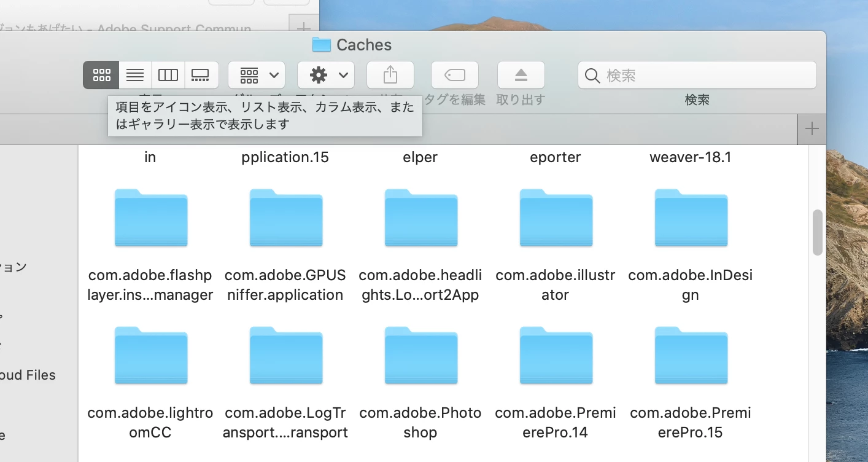Switch to icon view in Finder toolbar
This screenshot has width=868, height=462.
click(101, 75)
